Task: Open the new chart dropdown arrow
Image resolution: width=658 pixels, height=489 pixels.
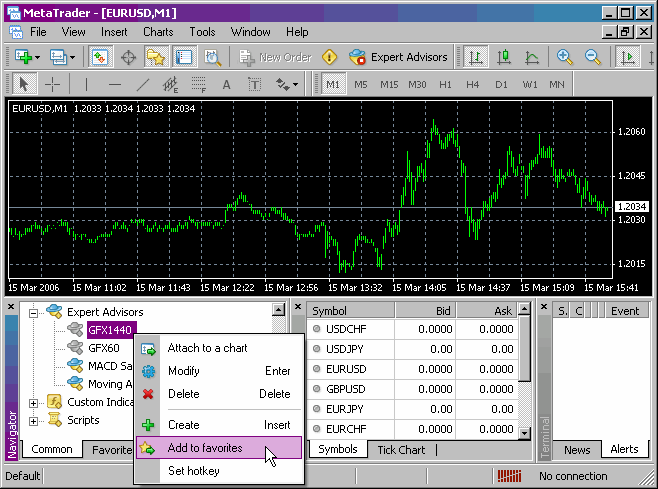Action: (38, 57)
